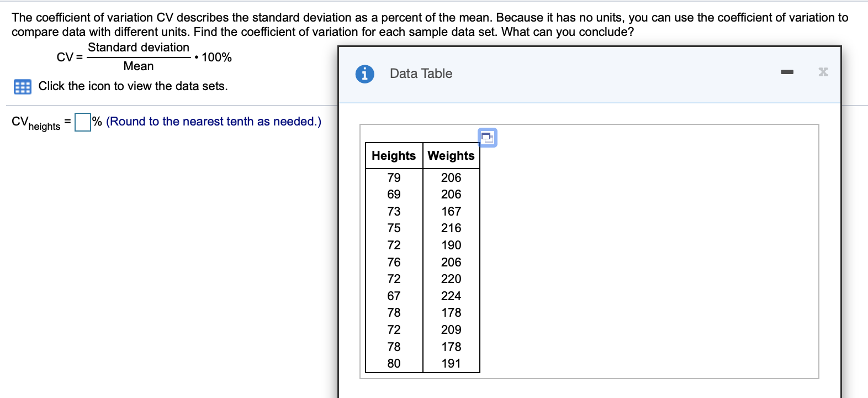Click the height value 69
868x398 pixels.
point(394,195)
